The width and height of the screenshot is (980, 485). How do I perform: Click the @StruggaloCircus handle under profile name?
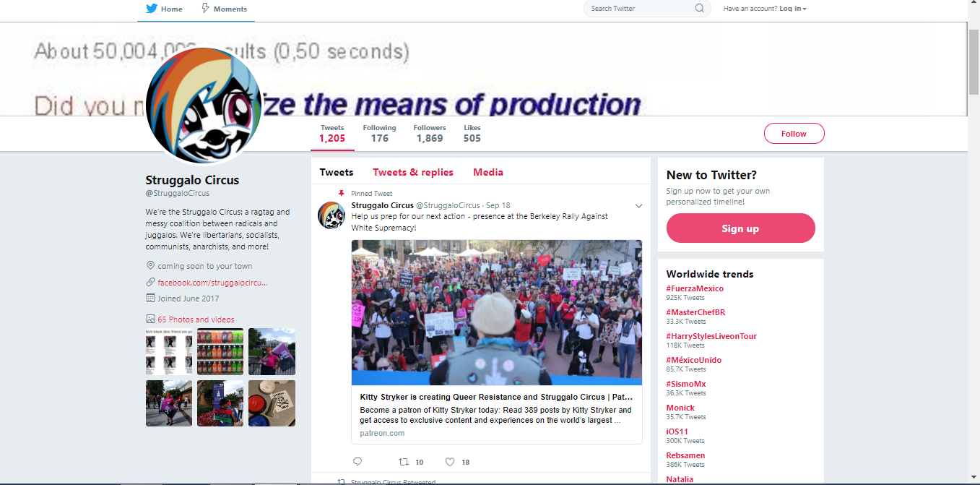[x=178, y=194]
